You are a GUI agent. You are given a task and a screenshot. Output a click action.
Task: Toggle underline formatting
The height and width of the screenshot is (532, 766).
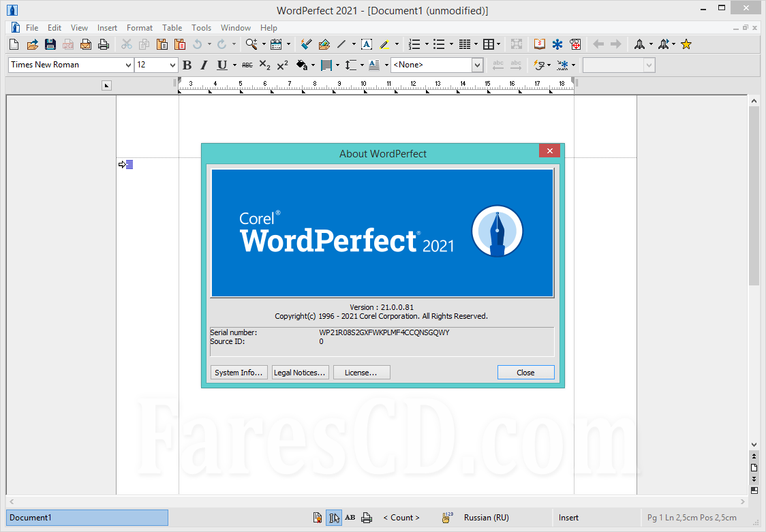pos(222,65)
